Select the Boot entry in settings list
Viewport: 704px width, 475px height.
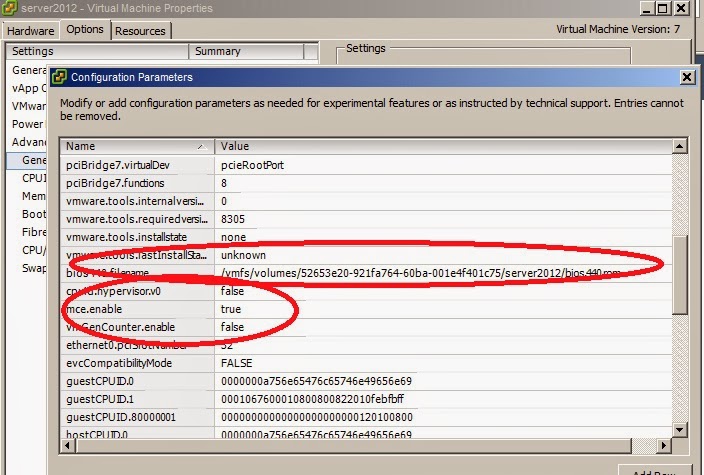(x=34, y=214)
